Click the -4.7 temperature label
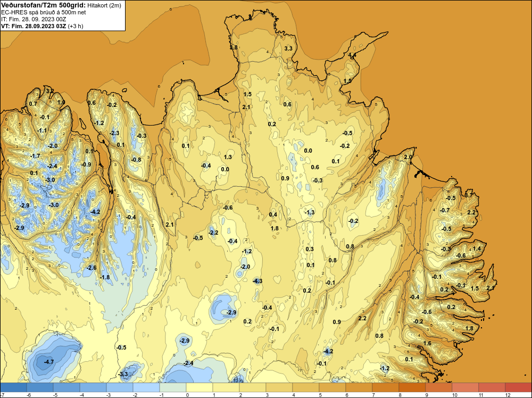 pyautogui.click(x=49, y=362)
